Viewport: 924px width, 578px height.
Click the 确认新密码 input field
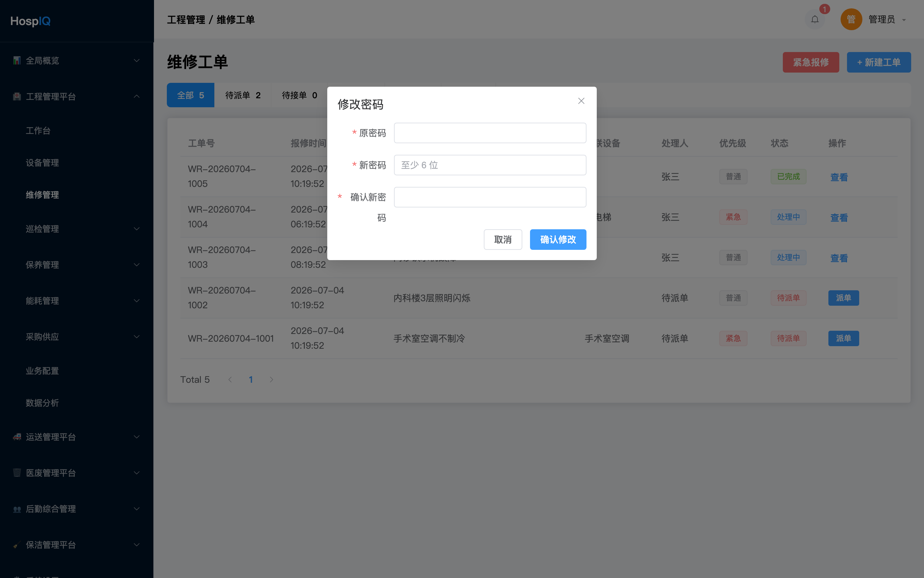pos(490,197)
